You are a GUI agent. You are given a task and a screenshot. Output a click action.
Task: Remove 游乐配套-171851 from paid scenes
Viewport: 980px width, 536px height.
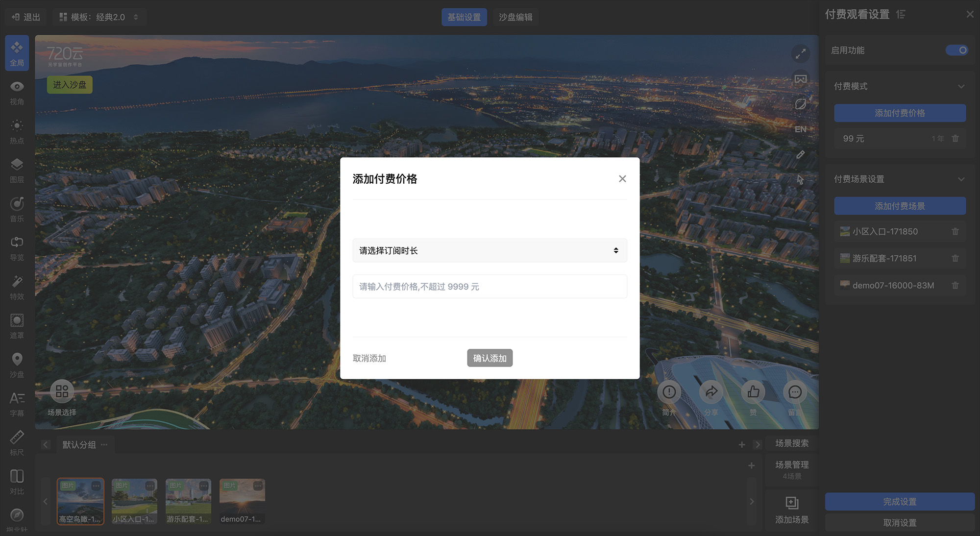955,258
